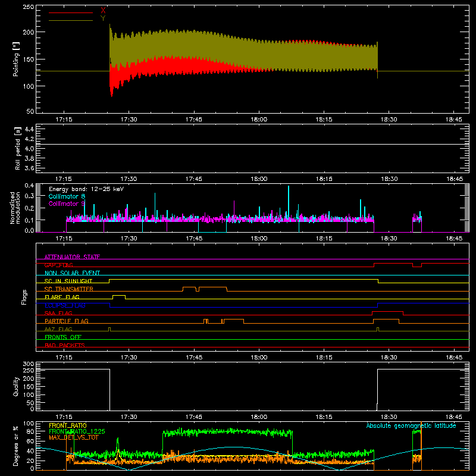
Task: Click the '3.6' tick on Roll period axis
Action: (x=29, y=168)
